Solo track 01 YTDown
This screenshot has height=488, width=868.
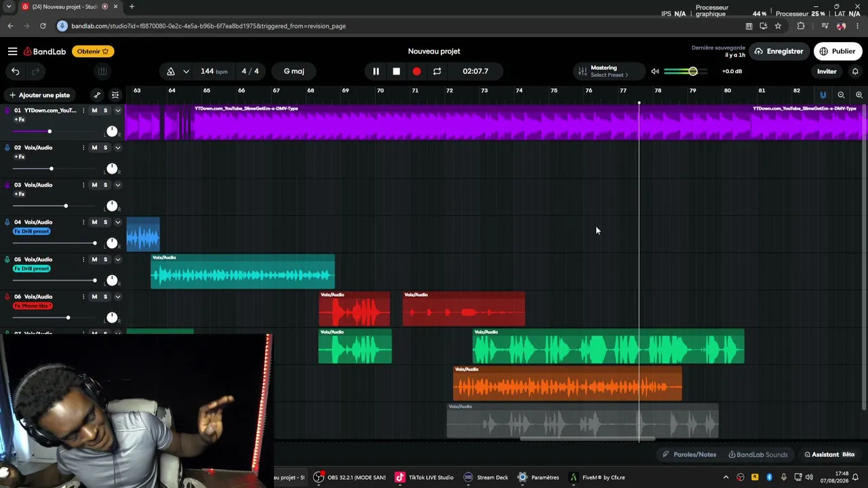[105, 110]
